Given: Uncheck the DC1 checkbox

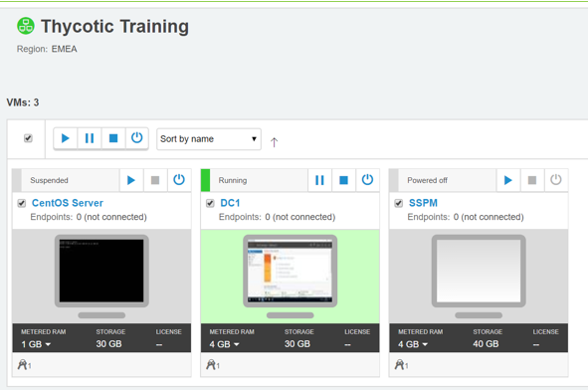Looking at the screenshot, I should click(x=210, y=203).
